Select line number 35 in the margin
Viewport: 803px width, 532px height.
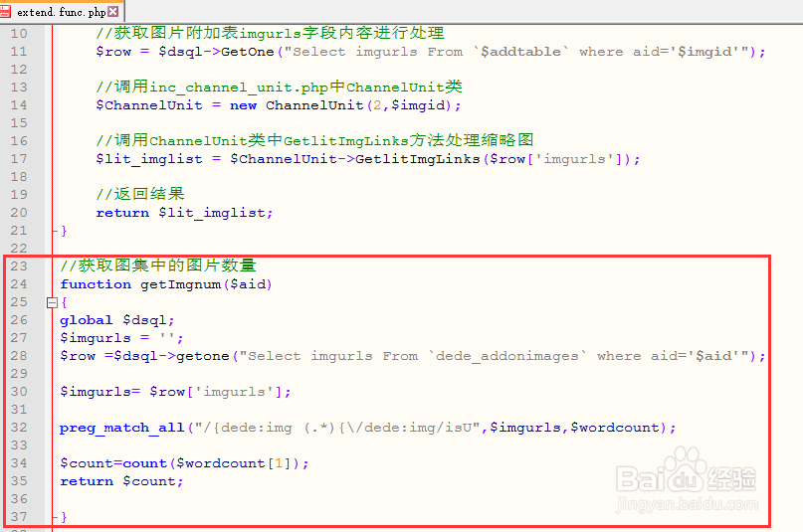[x=19, y=481]
